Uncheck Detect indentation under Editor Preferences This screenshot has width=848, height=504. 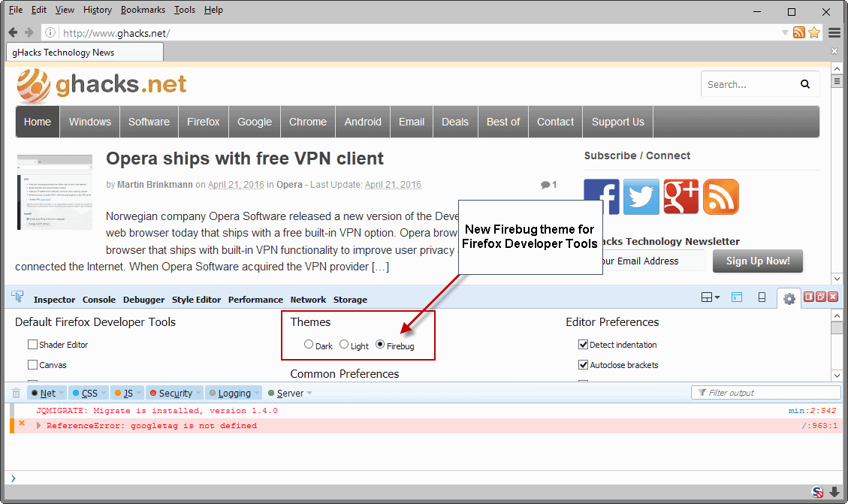click(583, 344)
